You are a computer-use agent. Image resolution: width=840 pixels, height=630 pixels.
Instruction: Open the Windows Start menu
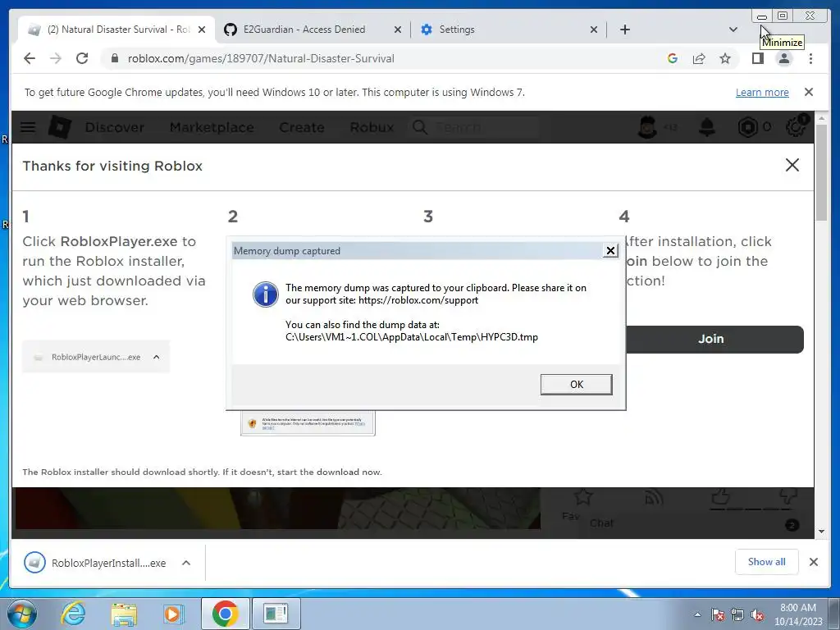coord(21,614)
